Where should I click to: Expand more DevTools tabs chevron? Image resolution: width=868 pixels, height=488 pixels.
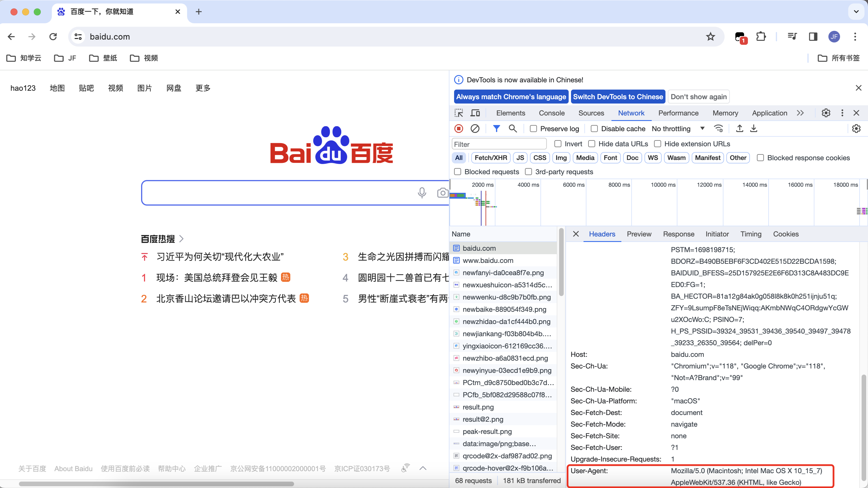(x=800, y=113)
